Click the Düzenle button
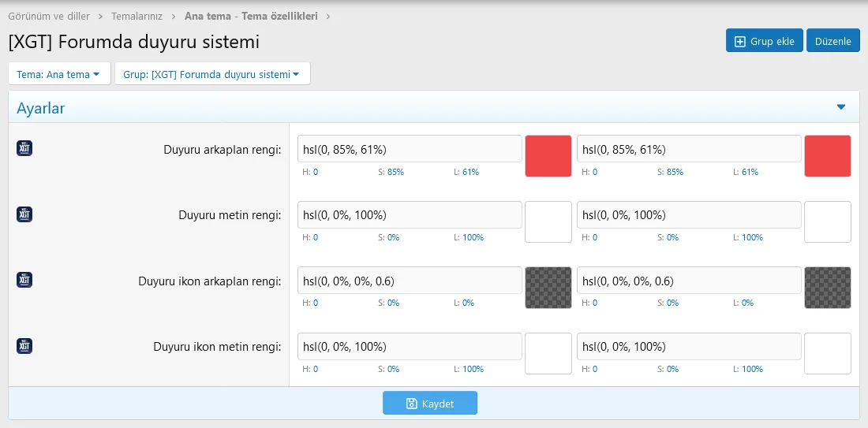The width and height of the screenshot is (868, 428). coord(832,41)
